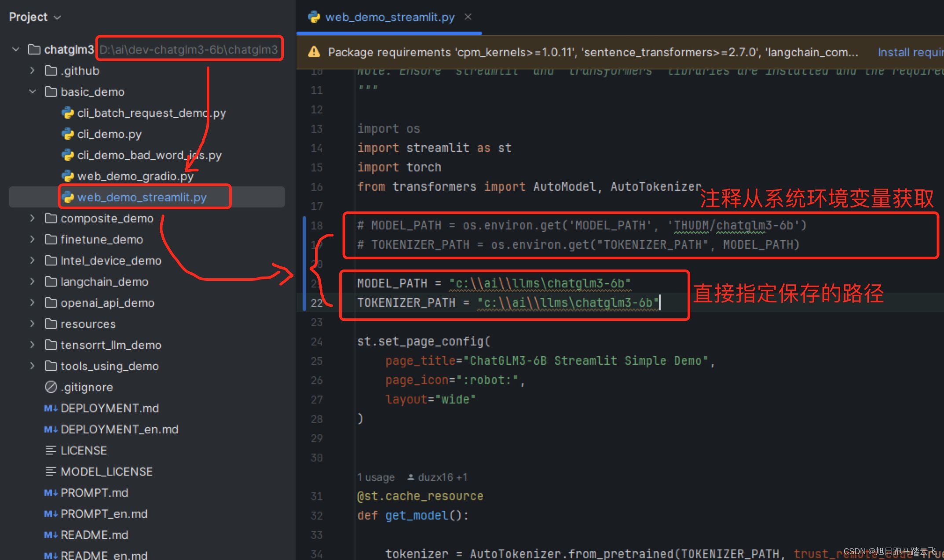The height and width of the screenshot is (560, 944).
Task: Place cursor on line 22 TOKENIZER_PATH
Action: [x=406, y=303]
